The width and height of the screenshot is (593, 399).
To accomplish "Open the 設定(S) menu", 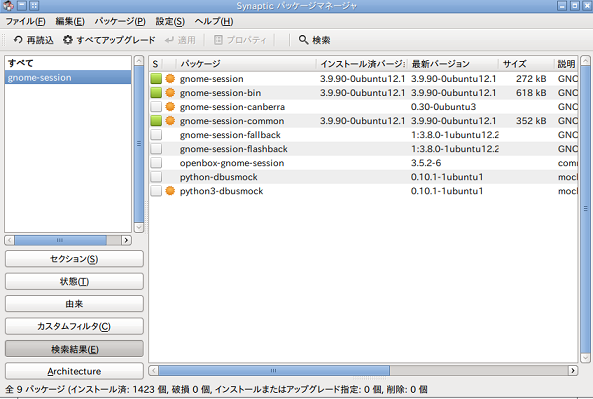I will coord(170,22).
